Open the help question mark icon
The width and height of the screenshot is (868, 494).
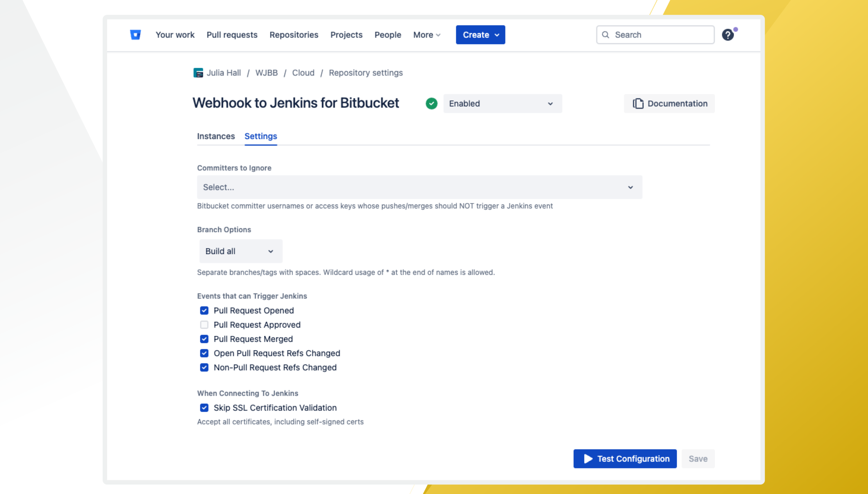(727, 35)
